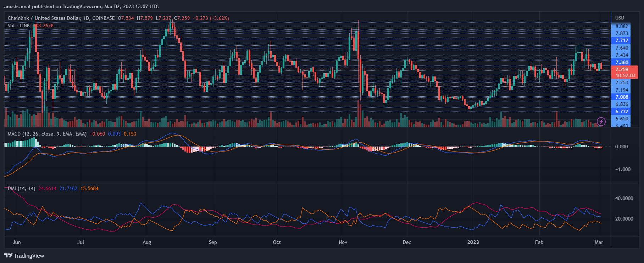644x263 pixels.
Task: Click the 7.194 price level label
Action: click(622, 90)
